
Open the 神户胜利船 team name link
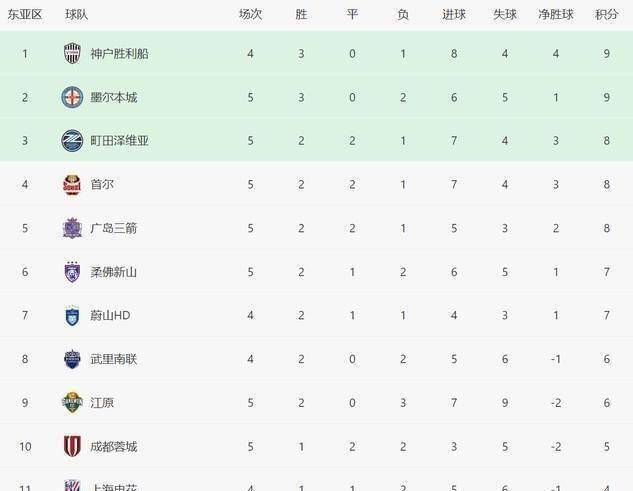pyautogui.click(x=119, y=54)
